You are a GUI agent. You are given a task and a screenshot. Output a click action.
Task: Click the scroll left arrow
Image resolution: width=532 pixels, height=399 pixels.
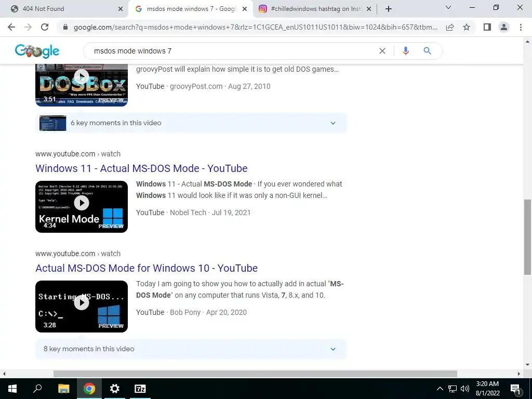point(4,374)
